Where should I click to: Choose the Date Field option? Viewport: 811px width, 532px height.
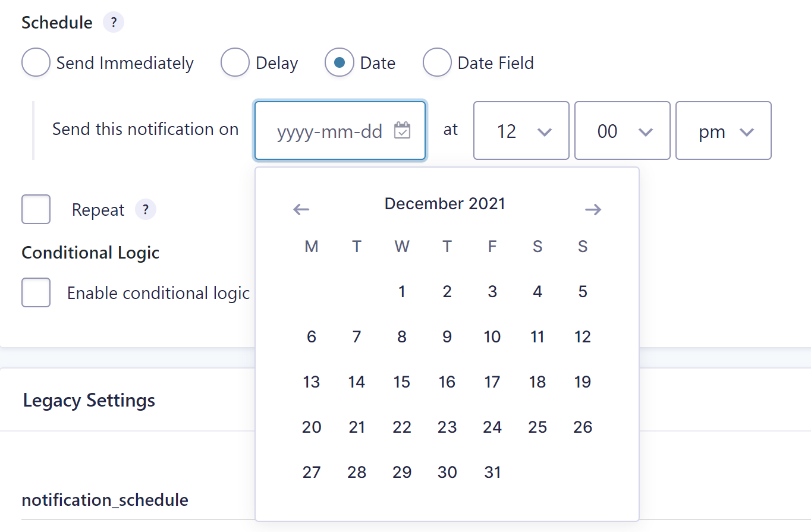click(438, 62)
